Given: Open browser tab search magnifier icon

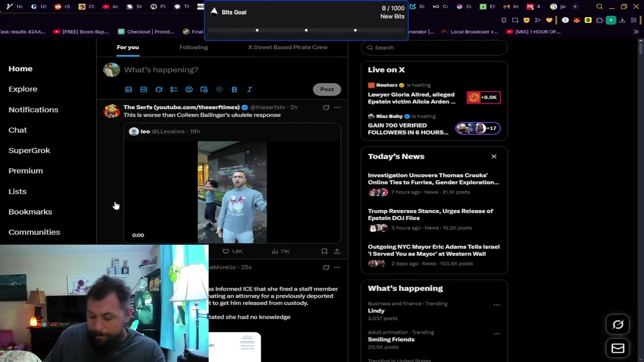Looking at the screenshot, I should pos(599,7).
